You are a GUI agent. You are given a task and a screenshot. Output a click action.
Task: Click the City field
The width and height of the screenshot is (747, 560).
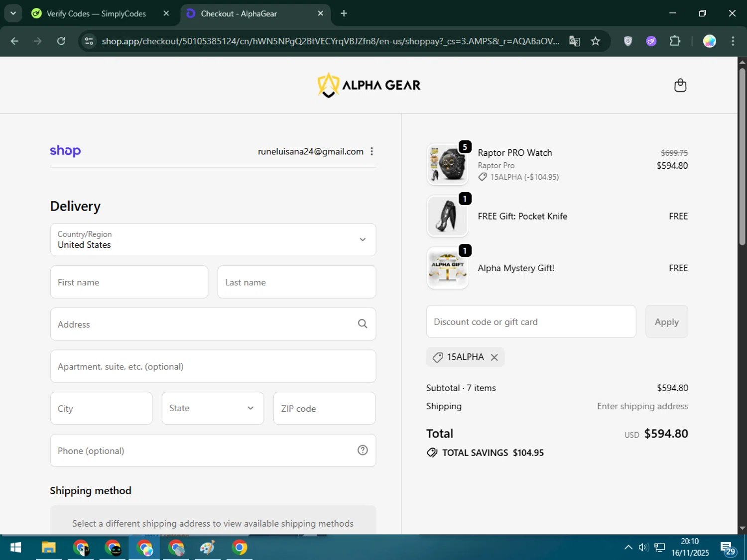[101, 408]
